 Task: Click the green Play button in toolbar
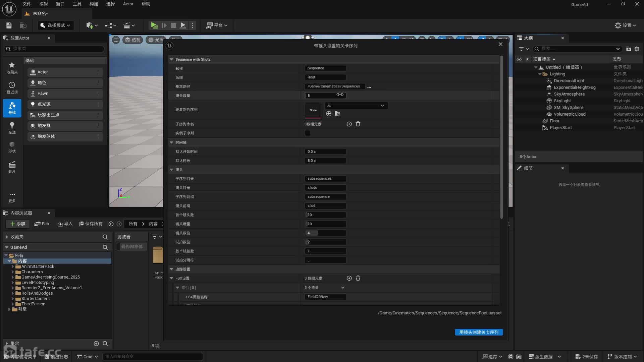click(x=154, y=25)
